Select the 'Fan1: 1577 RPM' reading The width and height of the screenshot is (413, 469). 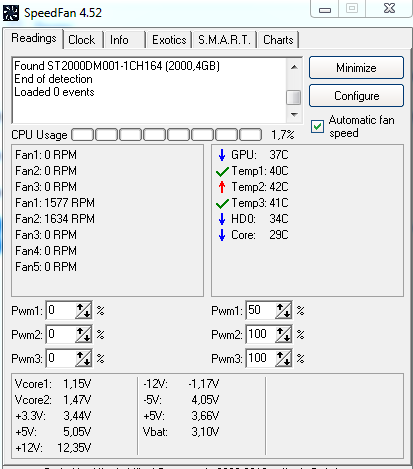(x=55, y=203)
